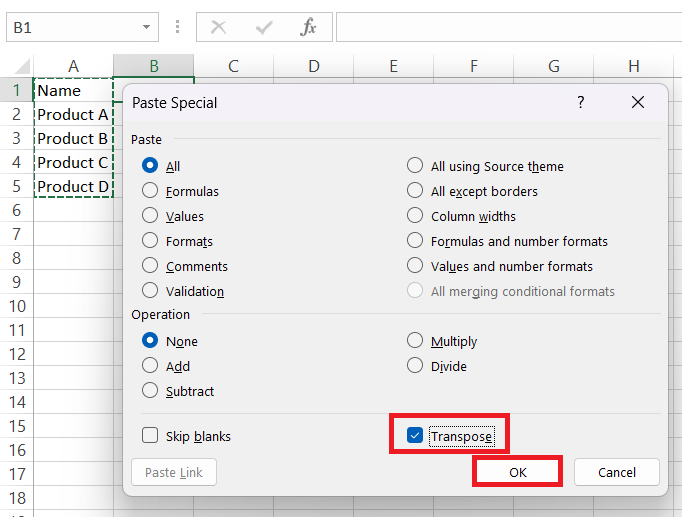Screen dimensions: 682x517
Task: Click the Name Box showing B1
Action: (x=83, y=27)
